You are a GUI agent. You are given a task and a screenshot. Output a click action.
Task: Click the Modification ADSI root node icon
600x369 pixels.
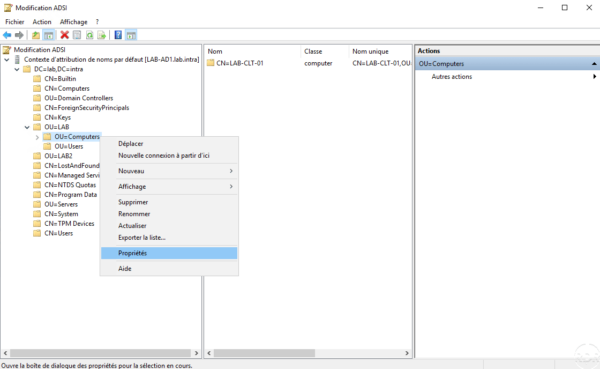tap(7, 50)
